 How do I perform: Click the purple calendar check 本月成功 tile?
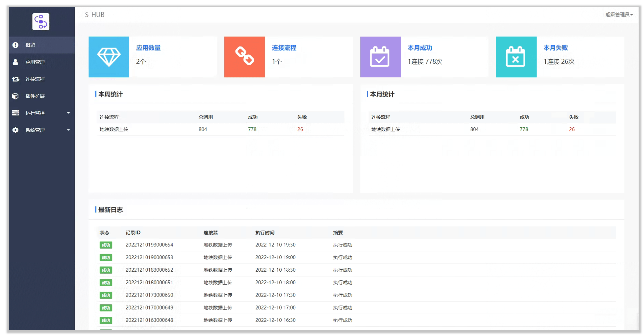(x=381, y=57)
